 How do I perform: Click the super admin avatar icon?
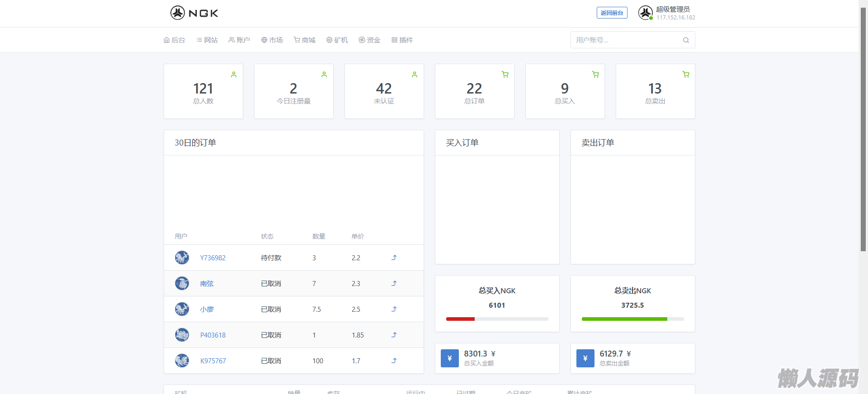(x=645, y=13)
